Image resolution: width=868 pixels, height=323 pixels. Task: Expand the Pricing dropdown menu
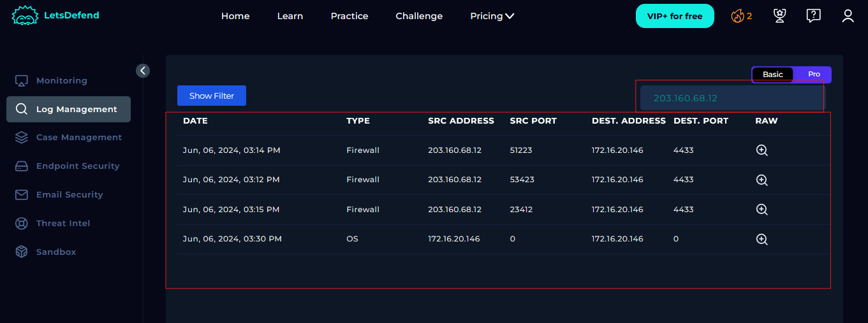[x=492, y=16]
